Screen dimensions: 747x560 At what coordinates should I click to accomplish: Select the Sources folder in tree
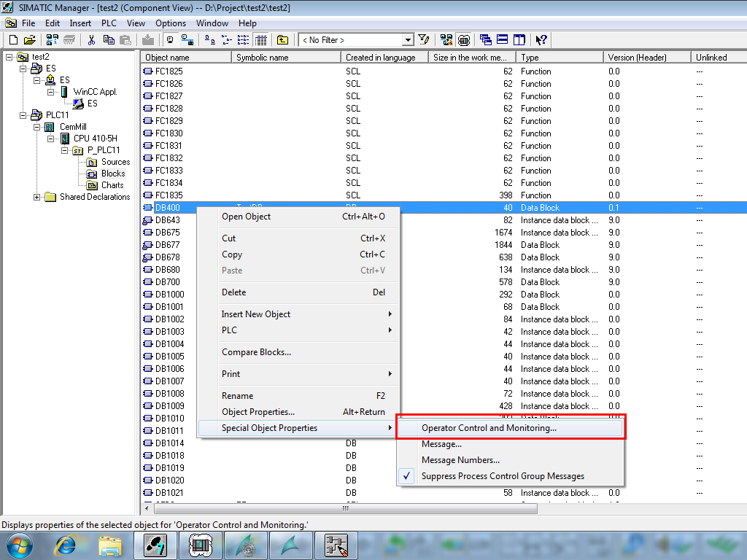[109, 162]
